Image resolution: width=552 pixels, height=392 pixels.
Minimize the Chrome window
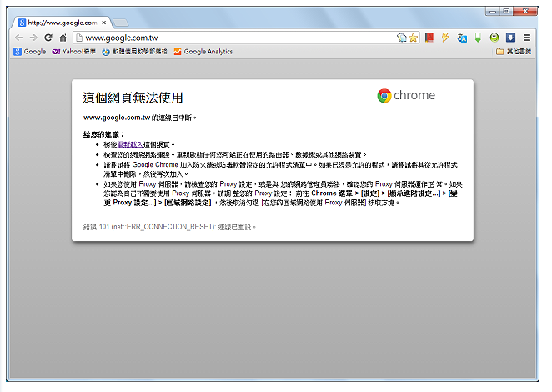(493, 12)
